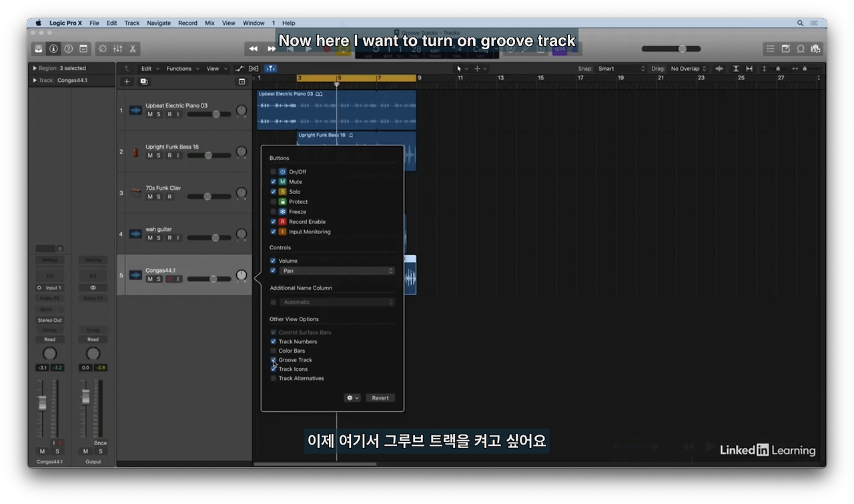Image resolution: width=854 pixels, height=504 pixels.
Task: Open the List Editors button
Action: [x=770, y=49]
